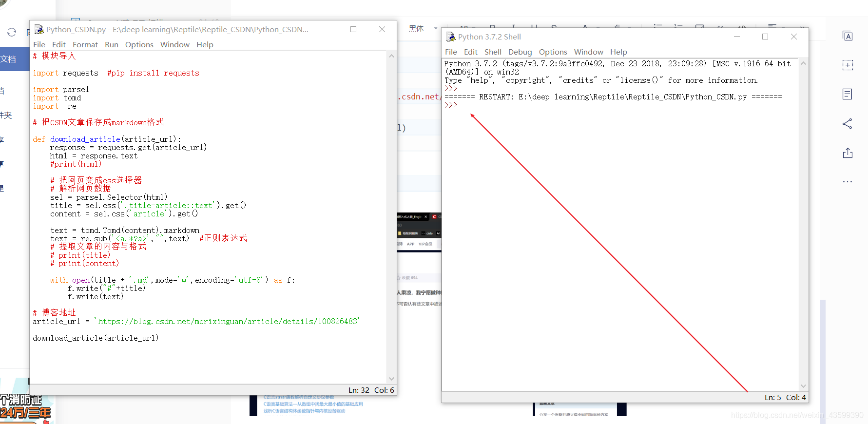Open the Shell menu in Python Shell

click(493, 52)
